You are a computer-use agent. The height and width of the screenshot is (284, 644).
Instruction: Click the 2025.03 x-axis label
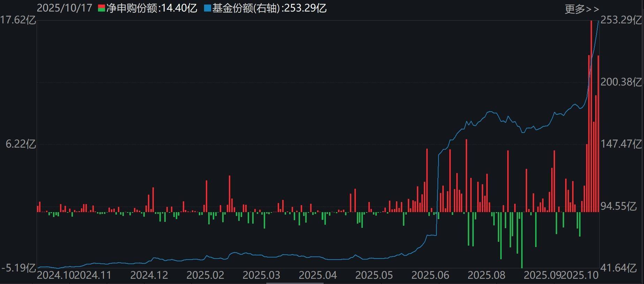[x=261, y=275]
